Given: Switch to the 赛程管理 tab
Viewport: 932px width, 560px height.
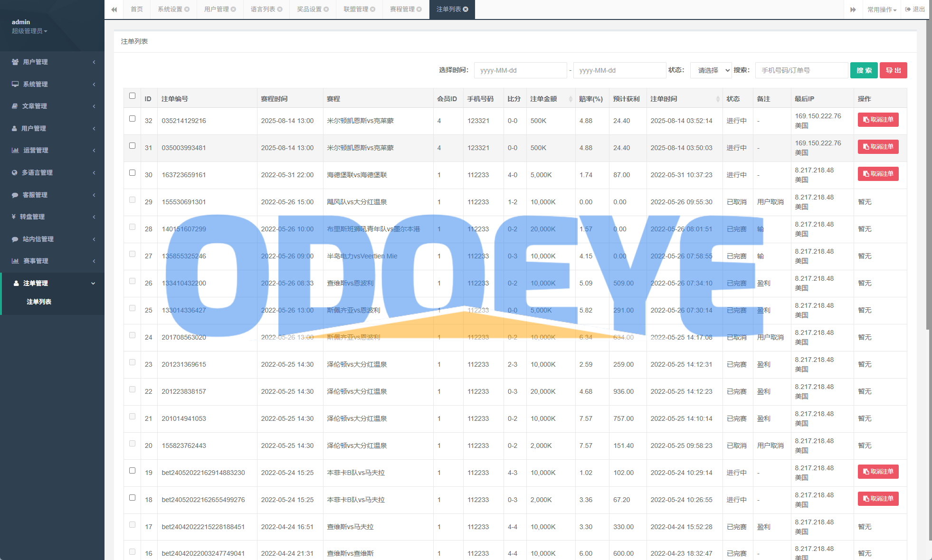Looking at the screenshot, I should point(402,9).
